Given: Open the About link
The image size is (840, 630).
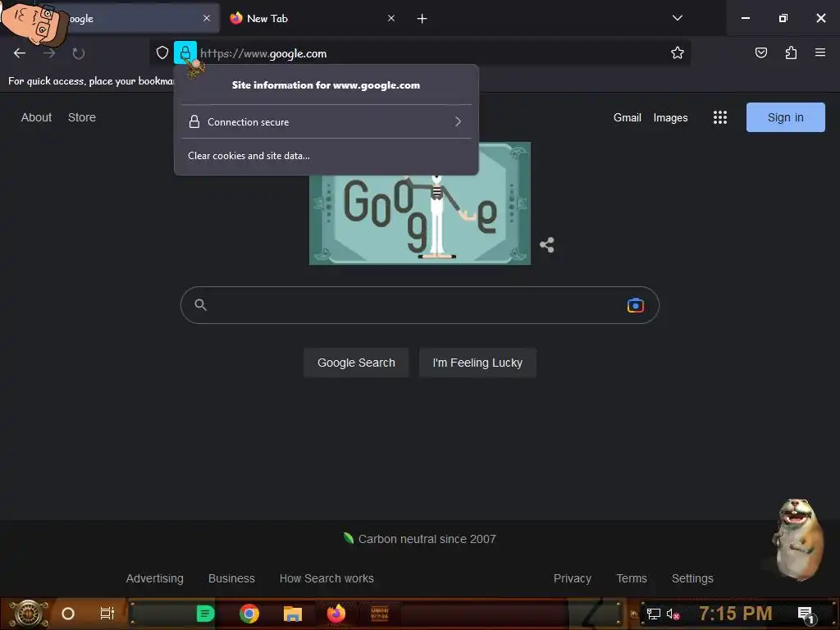Looking at the screenshot, I should tap(36, 117).
